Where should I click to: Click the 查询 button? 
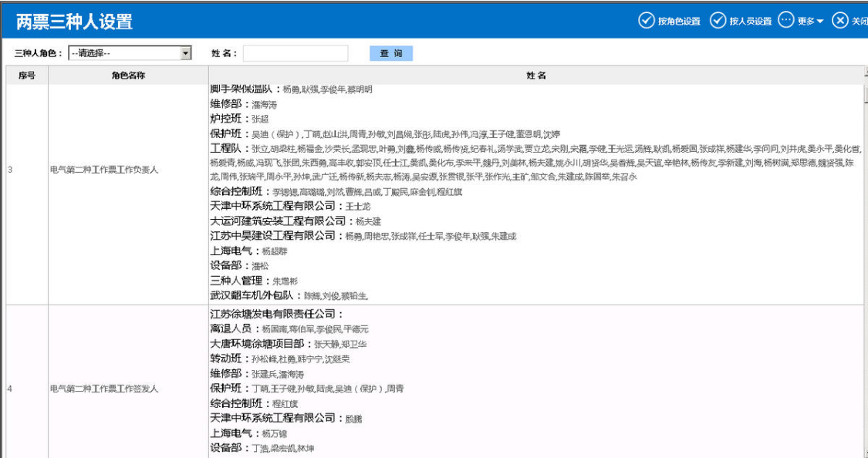pyautogui.click(x=391, y=53)
